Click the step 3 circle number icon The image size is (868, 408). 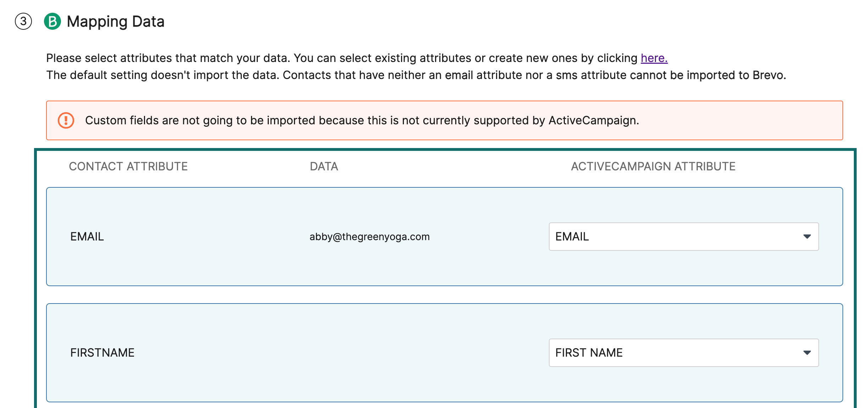(23, 22)
